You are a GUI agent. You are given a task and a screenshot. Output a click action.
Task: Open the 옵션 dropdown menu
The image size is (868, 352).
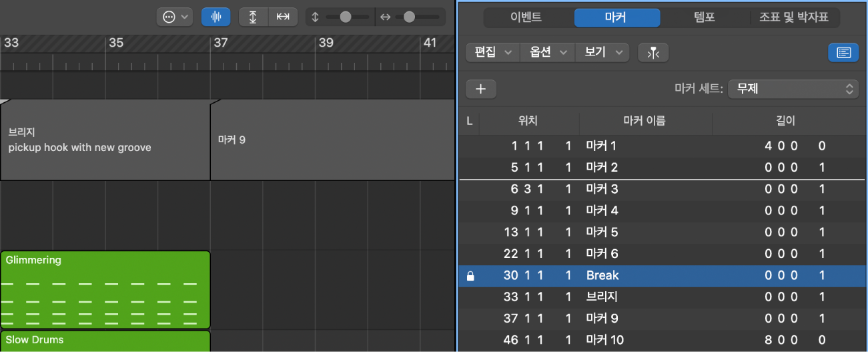click(547, 52)
